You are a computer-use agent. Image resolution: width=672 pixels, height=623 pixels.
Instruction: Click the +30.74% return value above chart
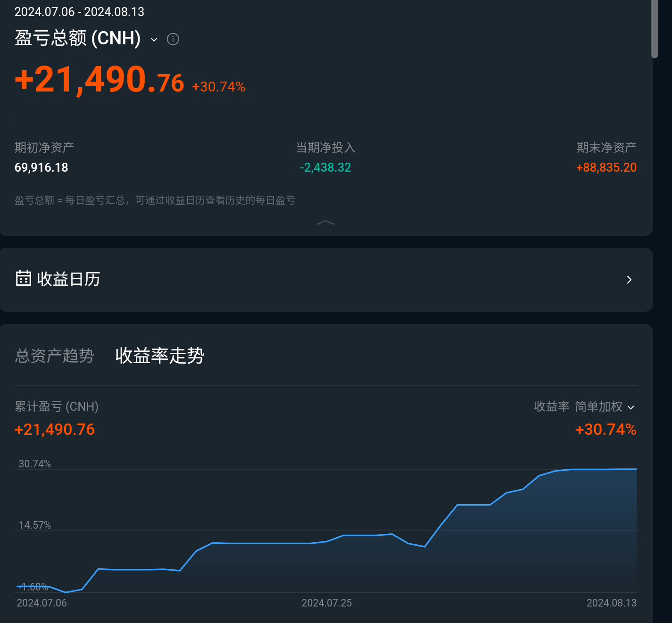click(606, 430)
